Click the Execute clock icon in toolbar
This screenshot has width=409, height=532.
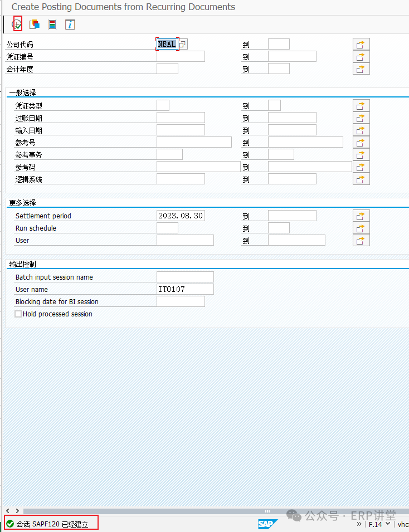[17, 24]
